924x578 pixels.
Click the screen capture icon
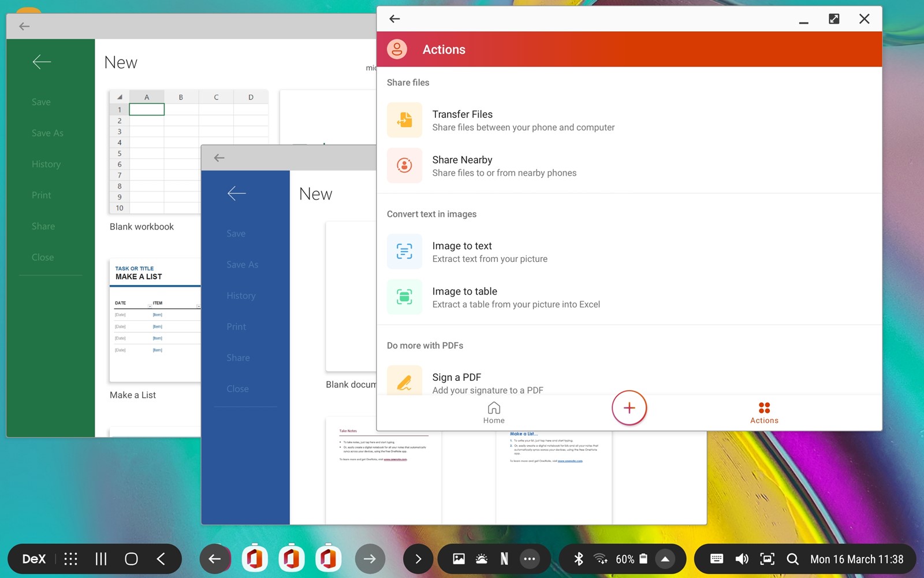(767, 559)
